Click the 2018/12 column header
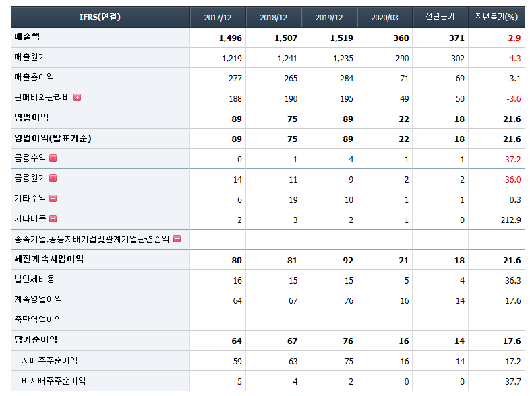 (273, 18)
